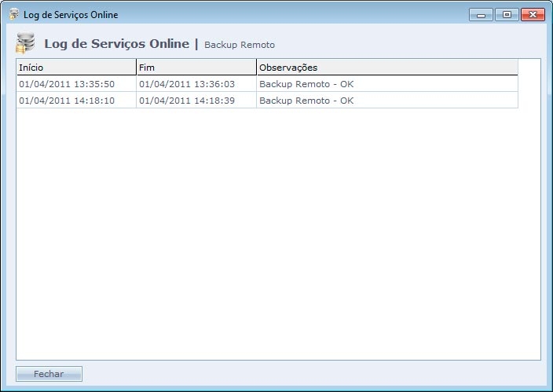The height and width of the screenshot is (392, 553).
Task: Click the bold Log de Serviços Online heading
Action: tap(116, 44)
